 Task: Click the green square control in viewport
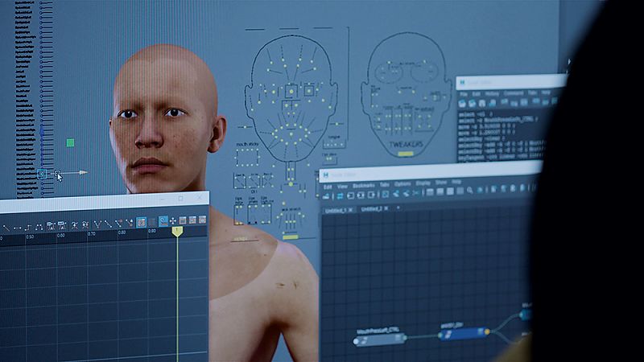[x=70, y=143]
